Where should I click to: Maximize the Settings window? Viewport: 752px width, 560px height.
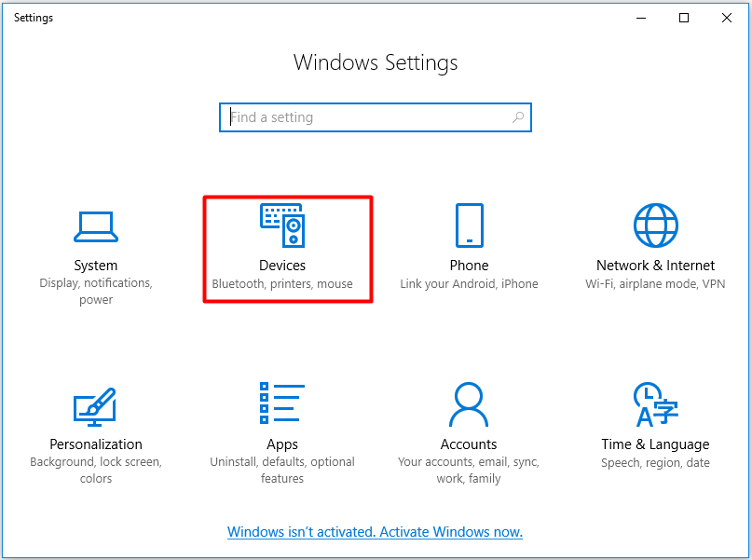click(x=684, y=18)
